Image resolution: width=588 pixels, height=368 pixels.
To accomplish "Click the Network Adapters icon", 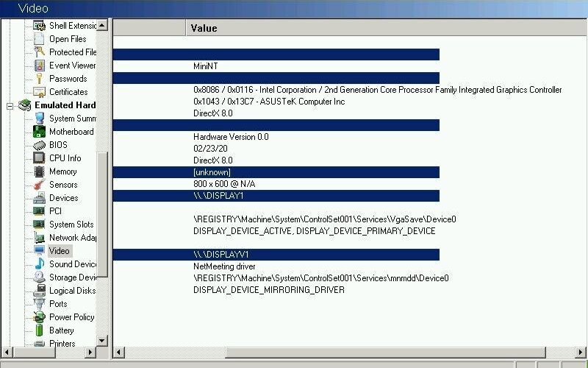I will [39, 237].
